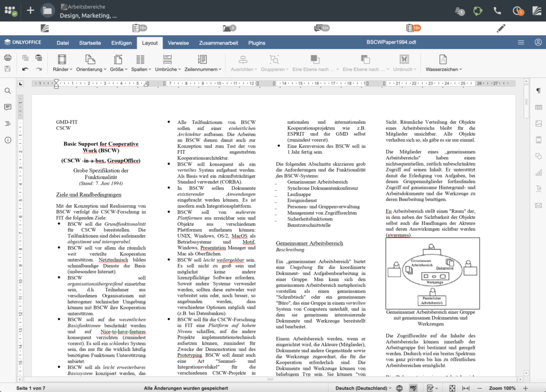
Task: Open the Spalten columns dropdown
Action: click(x=140, y=69)
